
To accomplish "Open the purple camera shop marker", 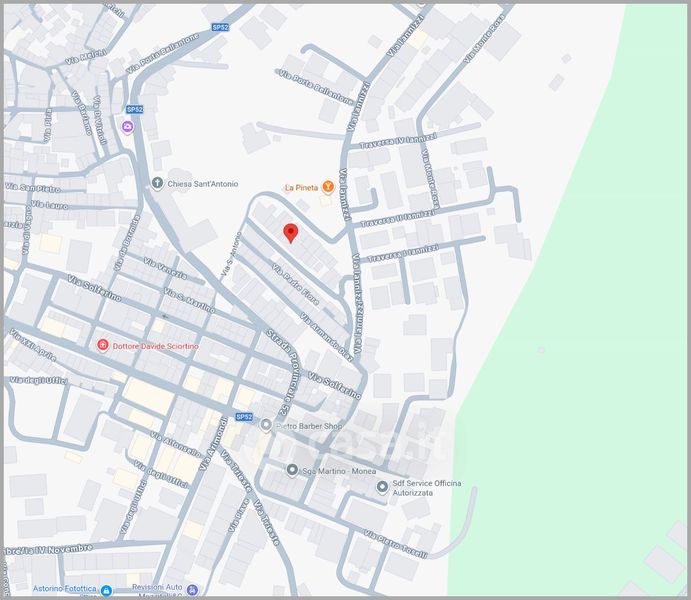I will pyautogui.click(x=128, y=127).
